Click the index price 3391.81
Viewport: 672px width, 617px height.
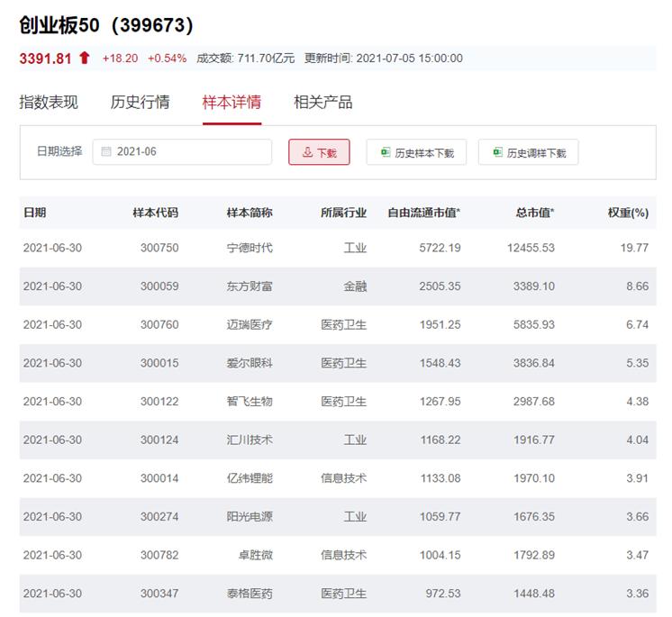point(45,59)
